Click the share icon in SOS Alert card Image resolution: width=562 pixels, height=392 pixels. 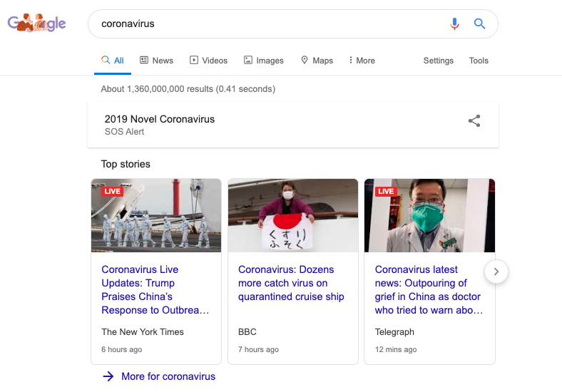(474, 121)
